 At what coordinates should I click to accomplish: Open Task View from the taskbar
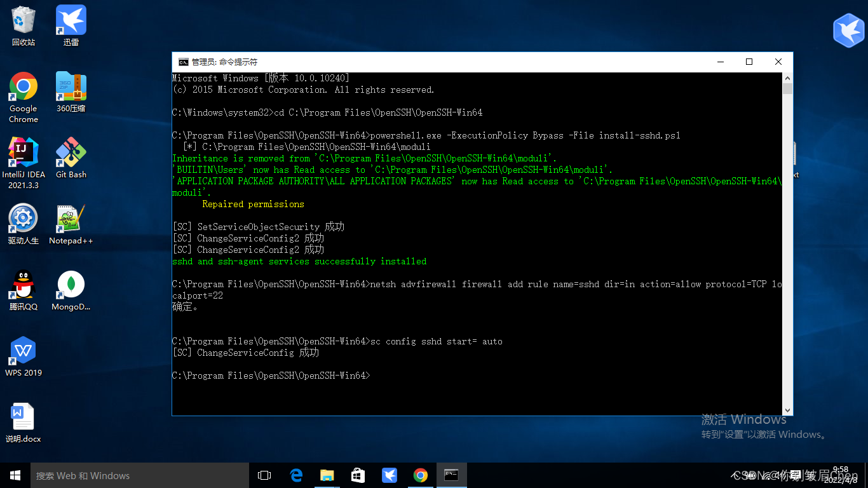coord(264,475)
